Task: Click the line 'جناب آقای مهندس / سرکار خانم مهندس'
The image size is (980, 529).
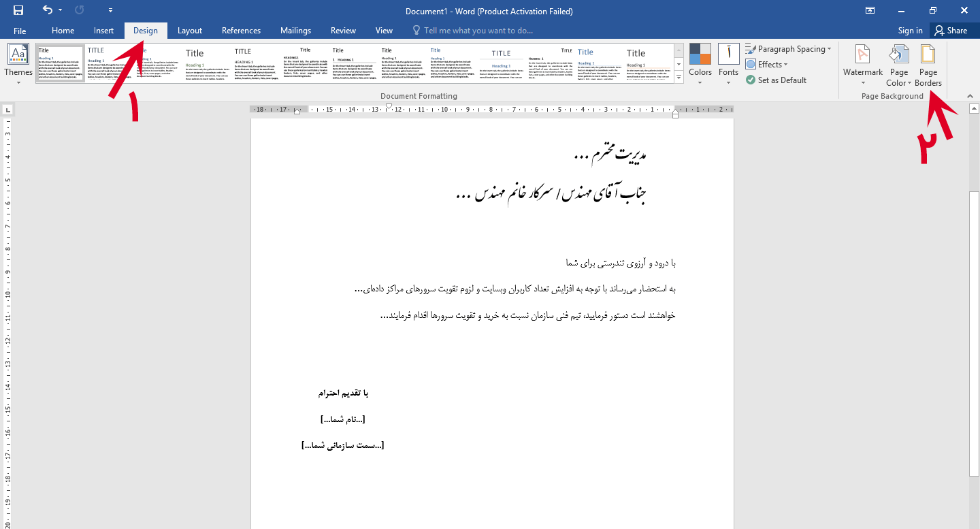Action: coord(551,195)
